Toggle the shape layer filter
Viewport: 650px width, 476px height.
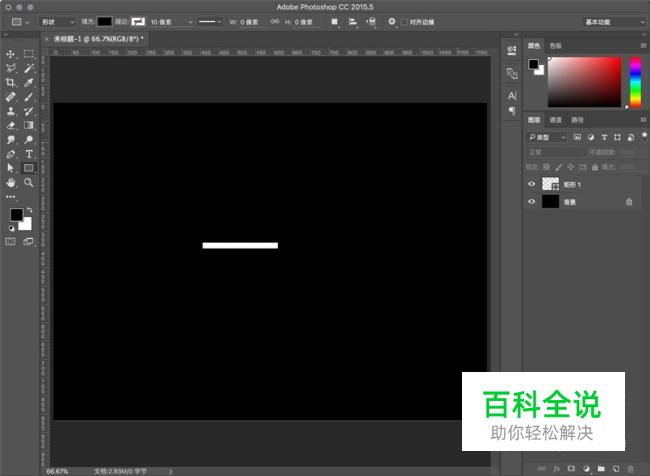pyautogui.click(x=617, y=137)
